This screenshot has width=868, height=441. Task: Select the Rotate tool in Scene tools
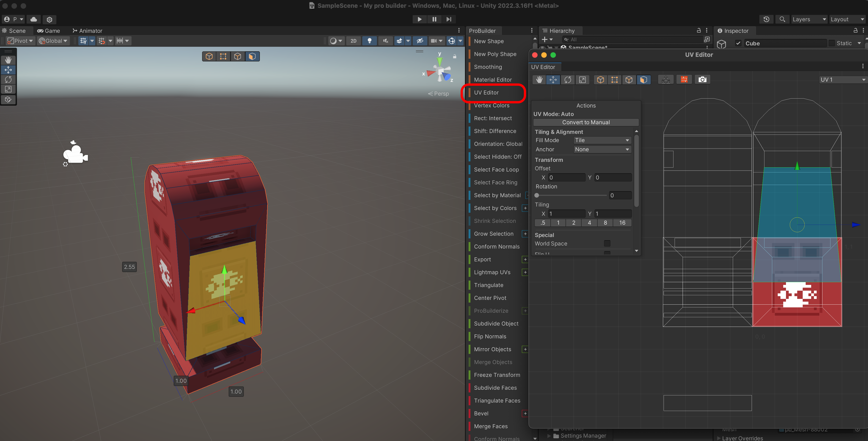coord(8,80)
